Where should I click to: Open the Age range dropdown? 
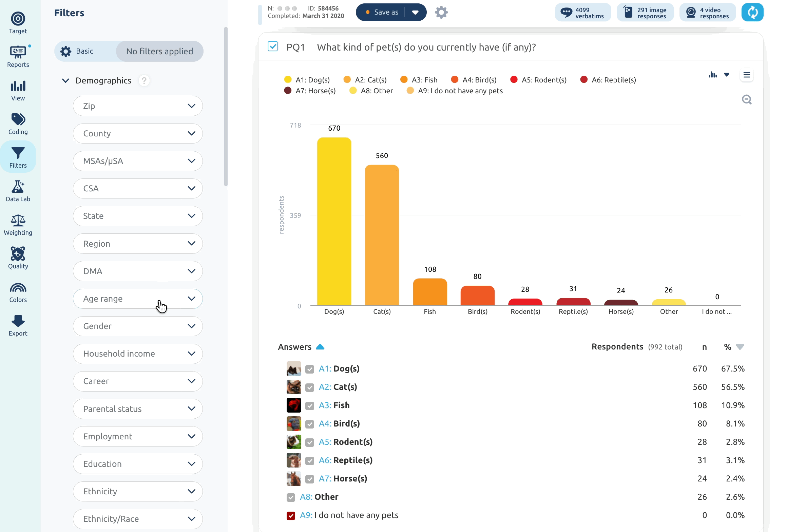[138, 299]
